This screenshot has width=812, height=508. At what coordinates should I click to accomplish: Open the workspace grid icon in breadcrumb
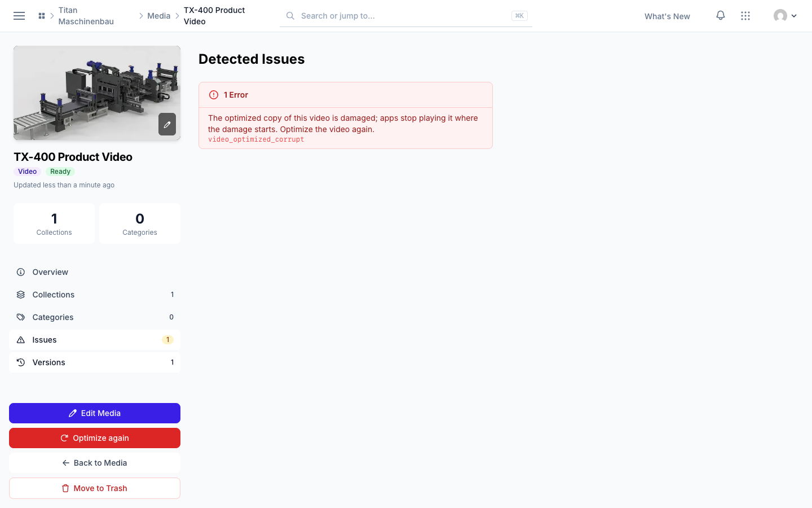42,16
